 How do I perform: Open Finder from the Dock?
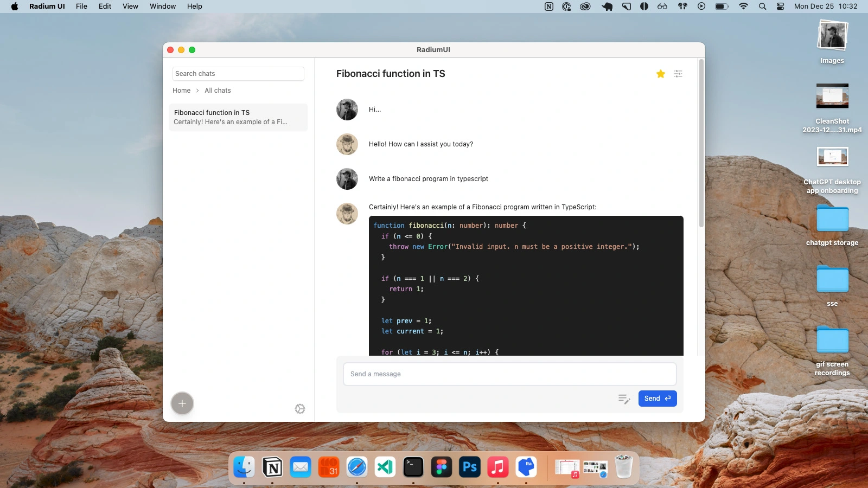(244, 467)
